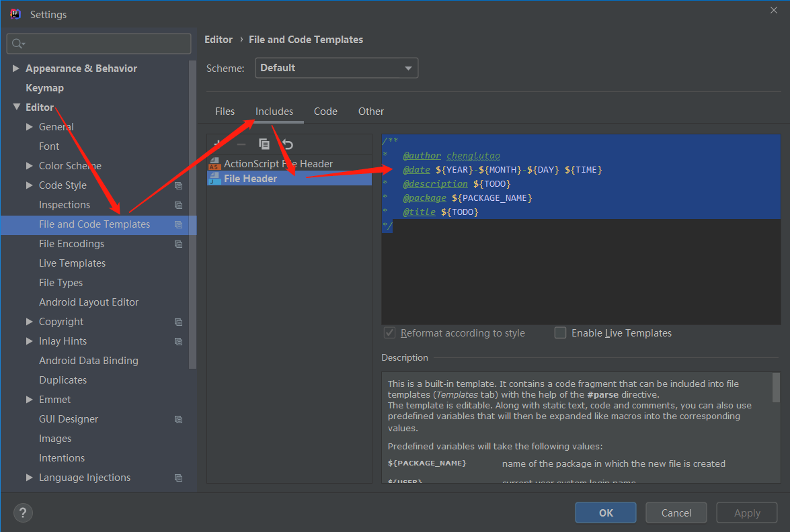Click the Description panel scrollbar

[x=776, y=388]
